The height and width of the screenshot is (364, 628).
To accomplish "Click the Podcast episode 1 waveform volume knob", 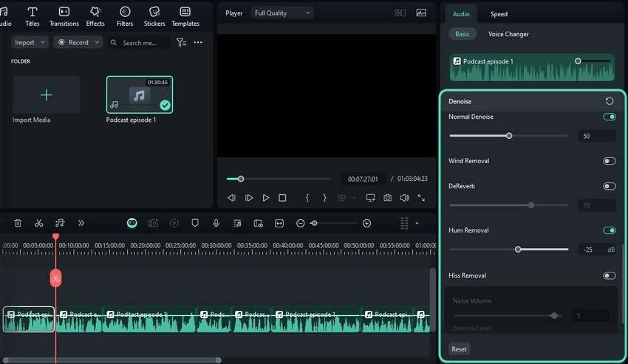I will click(578, 61).
